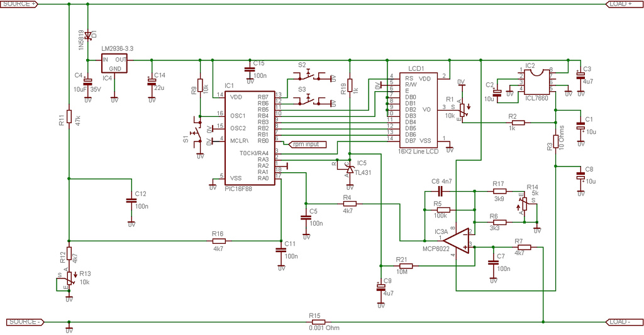Select capacitor C6 4n7
This screenshot has height=335, width=644.
[x=440, y=191]
